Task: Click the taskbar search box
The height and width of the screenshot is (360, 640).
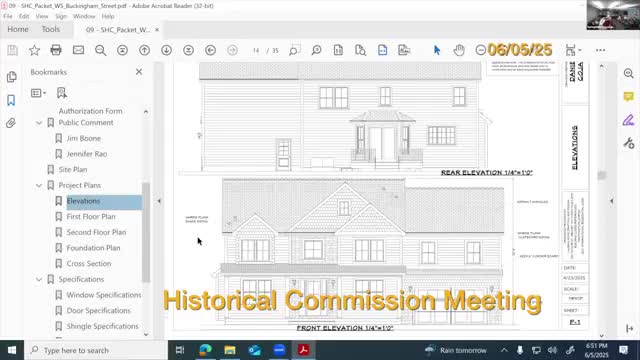Action: tap(96, 350)
